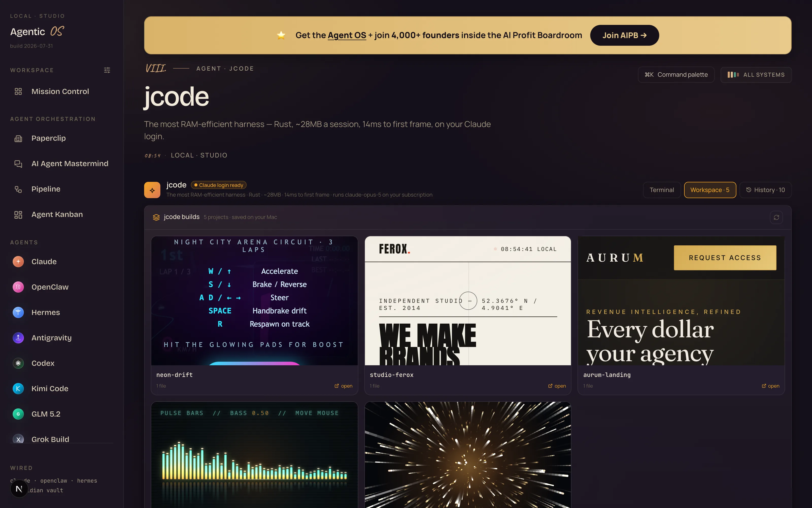
Task: Click the Hermes agent avatar icon
Action: click(x=18, y=312)
